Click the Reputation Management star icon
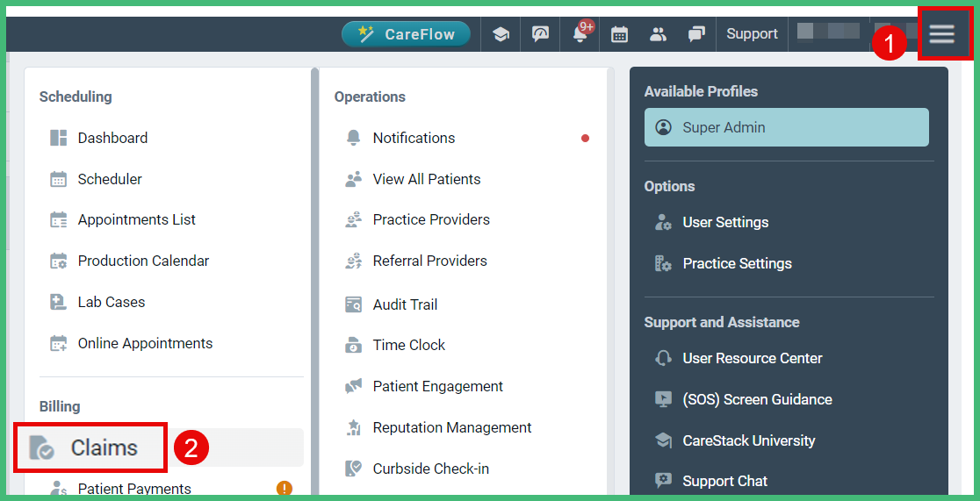Image resolution: width=980 pixels, height=501 pixels. click(x=353, y=428)
